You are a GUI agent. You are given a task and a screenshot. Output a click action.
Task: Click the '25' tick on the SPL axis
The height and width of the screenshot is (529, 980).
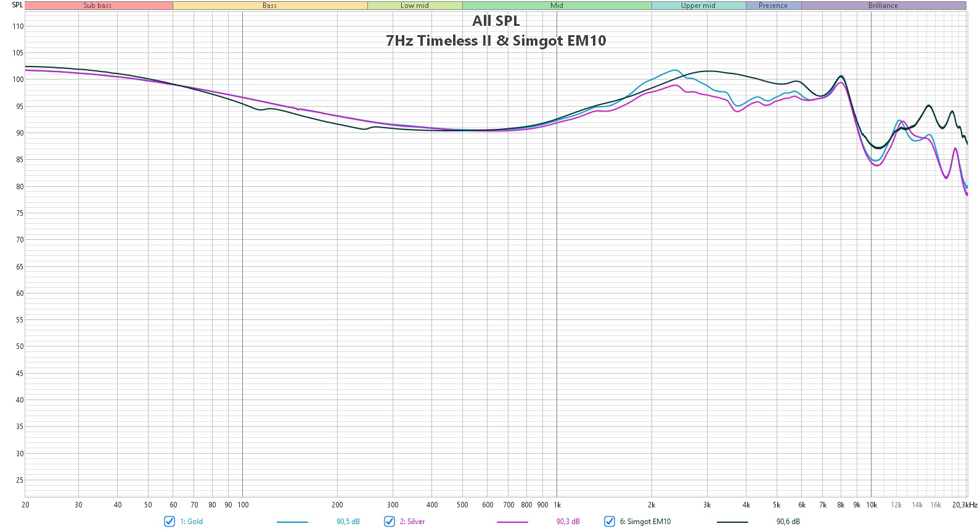click(x=20, y=480)
